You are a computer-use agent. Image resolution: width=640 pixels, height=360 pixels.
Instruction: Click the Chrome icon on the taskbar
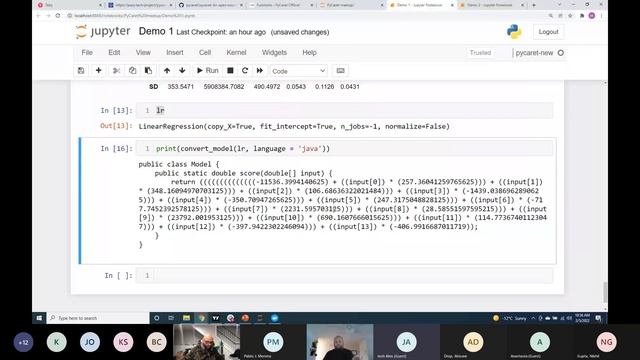pos(201,318)
